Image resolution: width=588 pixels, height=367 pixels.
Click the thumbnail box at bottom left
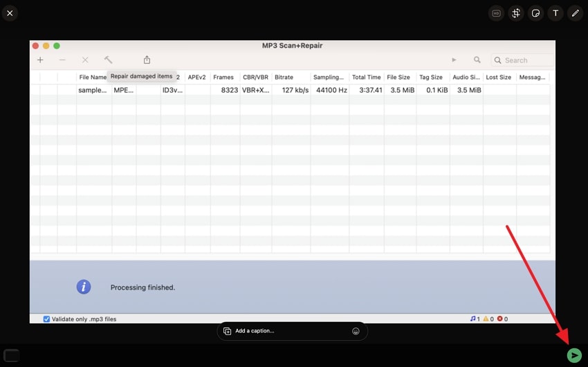click(11, 356)
